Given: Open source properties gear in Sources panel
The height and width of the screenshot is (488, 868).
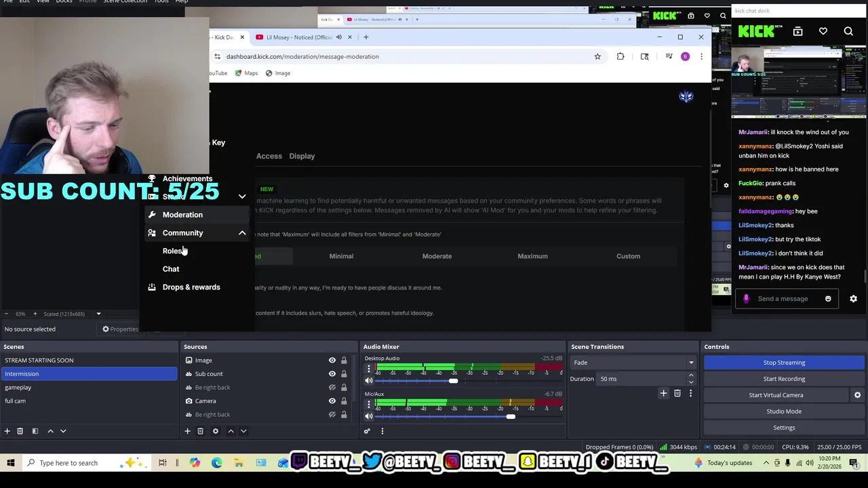Looking at the screenshot, I should click(216, 431).
